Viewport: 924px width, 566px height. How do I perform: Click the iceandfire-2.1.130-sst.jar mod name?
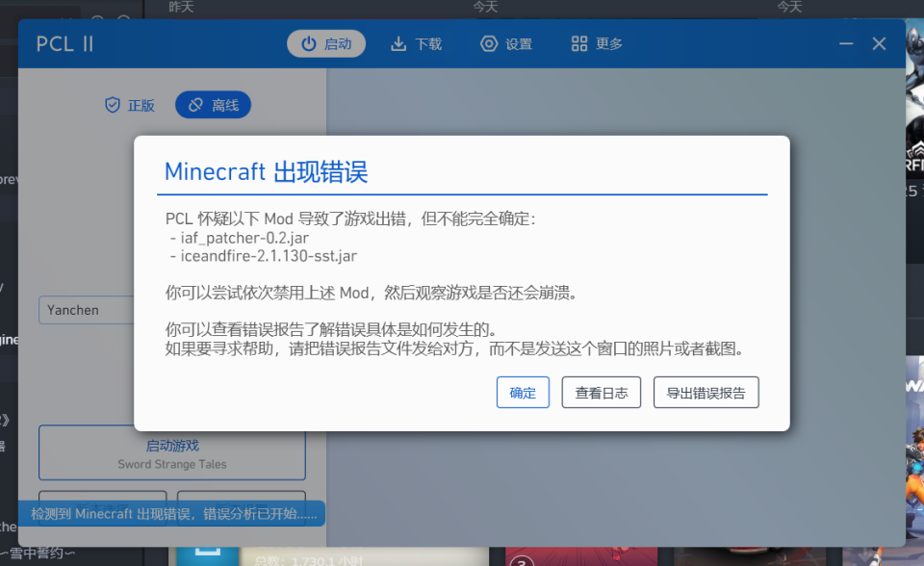click(x=269, y=256)
